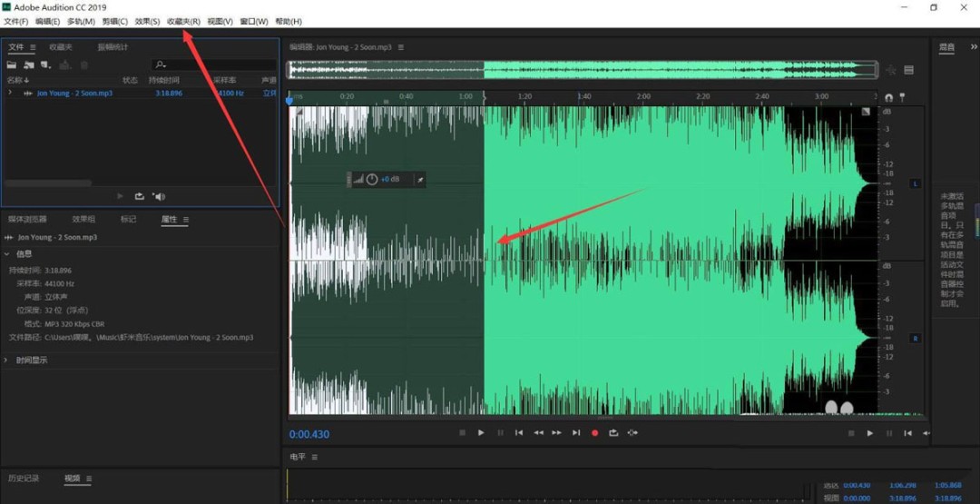Click the Fast Forward transport icon
This screenshot has height=504, width=980.
tap(556, 433)
